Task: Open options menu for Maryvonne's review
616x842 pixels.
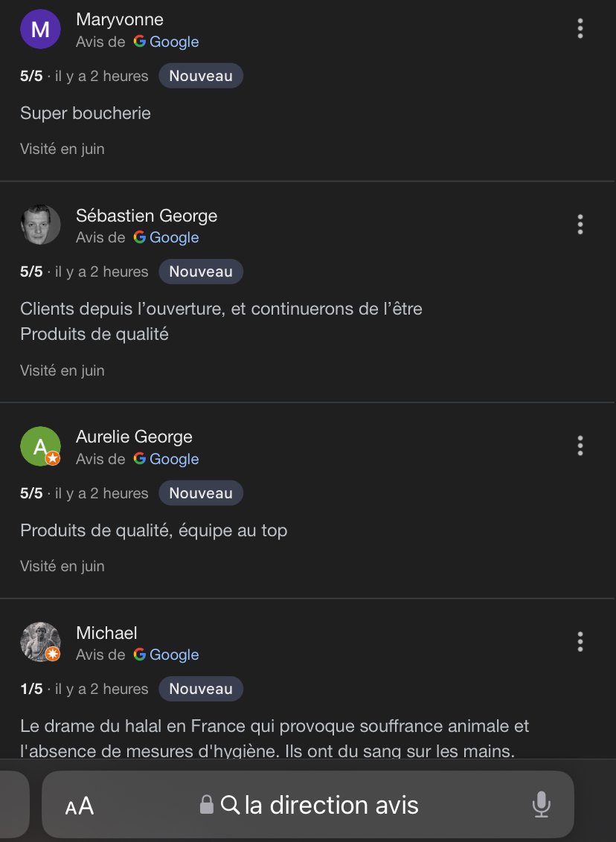Action: pos(580,29)
